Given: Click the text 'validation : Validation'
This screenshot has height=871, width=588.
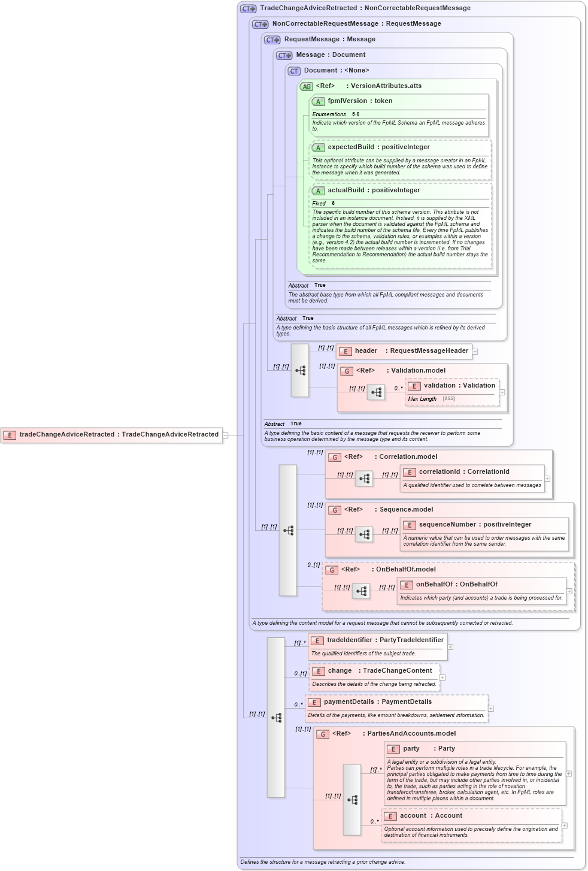Looking at the screenshot, I should pyautogui.click(x=460, y=386).
